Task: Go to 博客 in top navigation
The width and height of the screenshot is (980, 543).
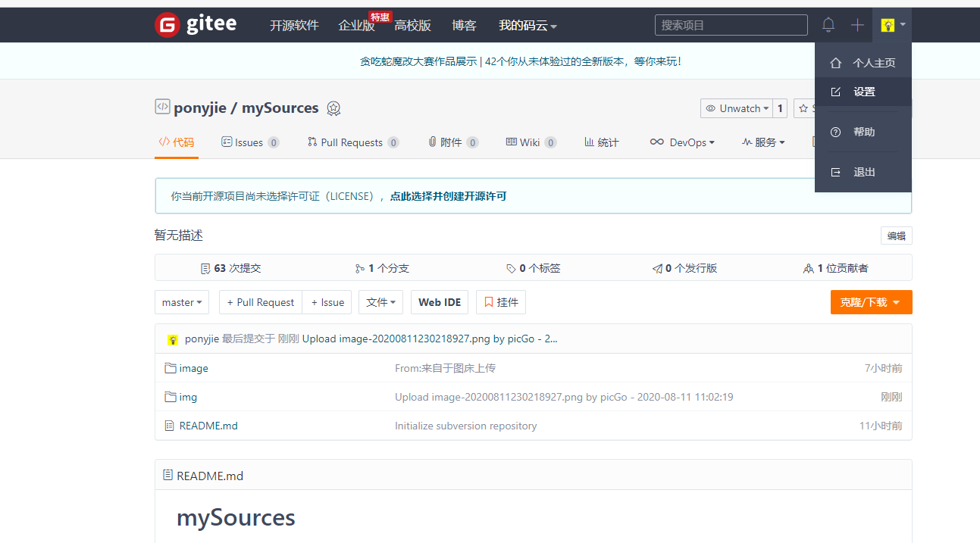Action: pos(464,26)
